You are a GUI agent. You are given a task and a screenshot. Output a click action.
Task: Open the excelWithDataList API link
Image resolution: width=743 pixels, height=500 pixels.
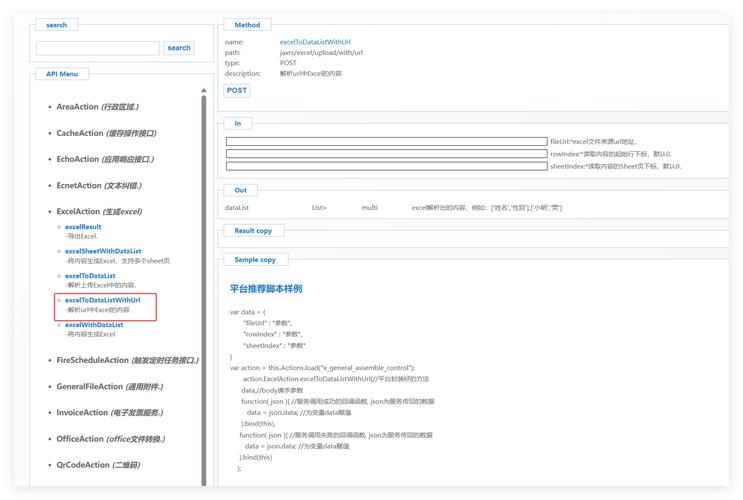click(94, 325)
